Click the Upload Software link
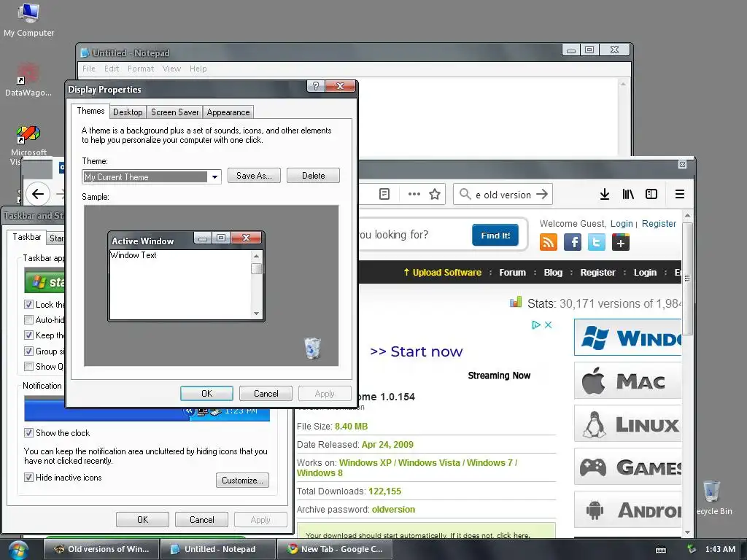The height and width of the screenshot is (560, 747). click(x=443, y=273)
